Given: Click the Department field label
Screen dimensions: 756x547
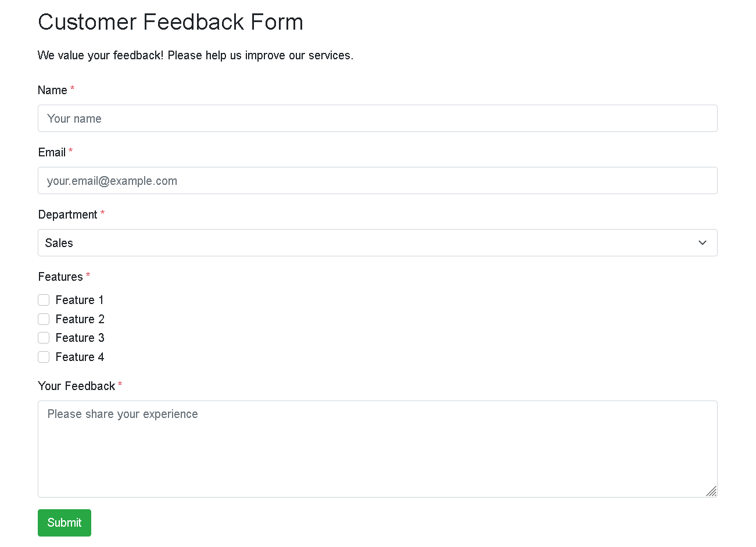Looking at the screenshot, I should (x=67, y=214).
